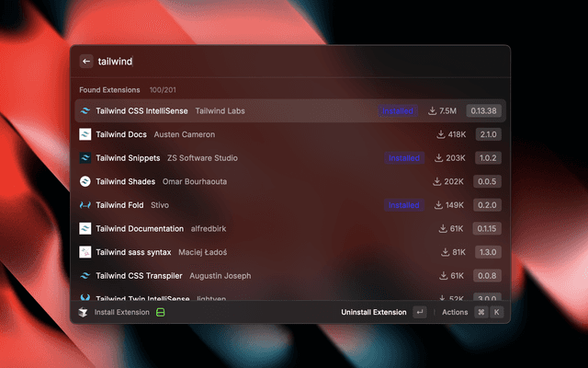The width and height of the screenshot is (588, 368).
Task: Click the Tailwind Docs extension icon
Action: click(85, 134)
